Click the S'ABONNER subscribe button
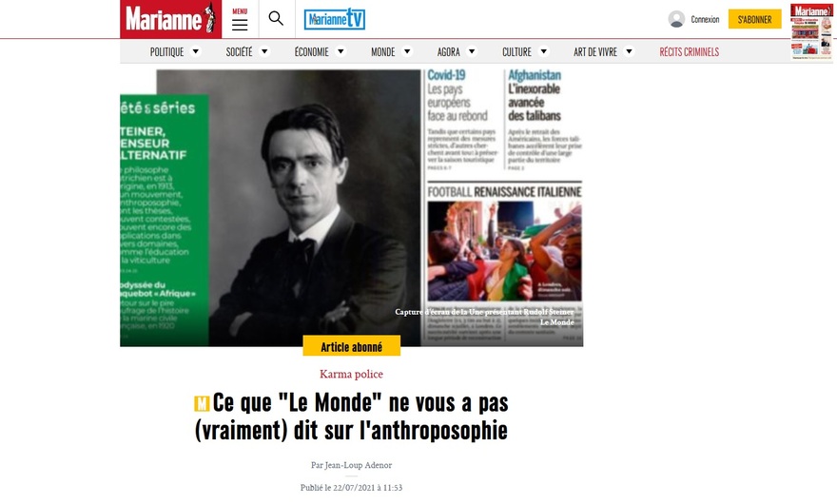 tap(755, 19)
